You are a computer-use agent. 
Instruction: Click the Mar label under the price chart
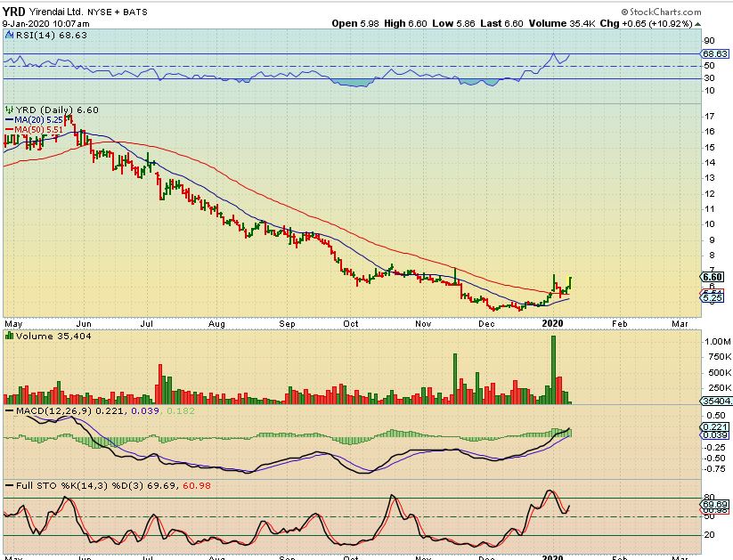click(x=680, y=323)
